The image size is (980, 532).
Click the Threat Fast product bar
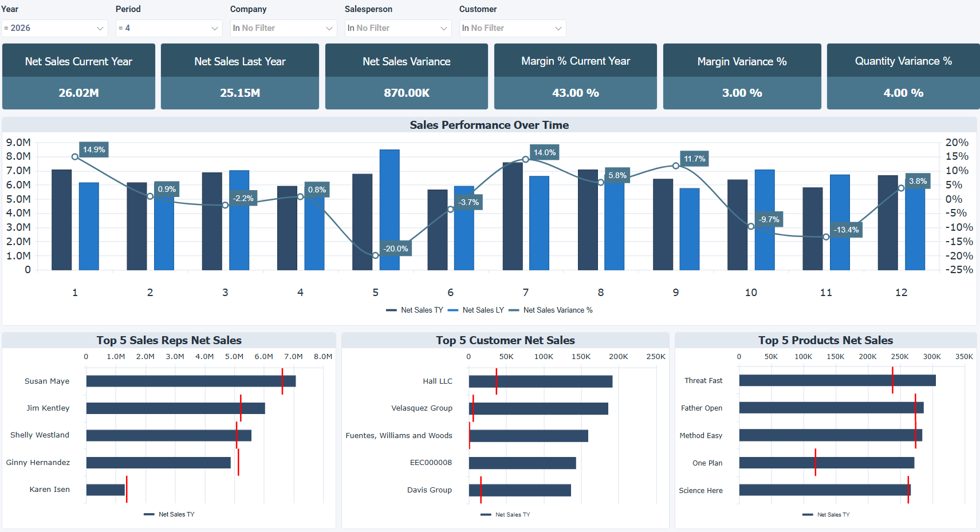pyautogui.click(x=837, y=380)
